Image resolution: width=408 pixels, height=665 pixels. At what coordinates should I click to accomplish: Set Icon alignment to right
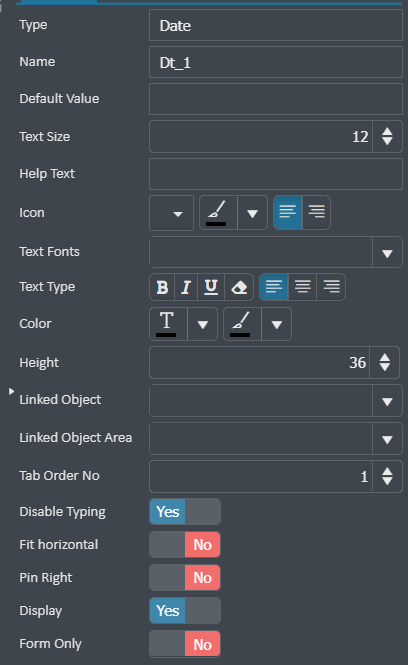pyautogui.click(x=316, y=212)
